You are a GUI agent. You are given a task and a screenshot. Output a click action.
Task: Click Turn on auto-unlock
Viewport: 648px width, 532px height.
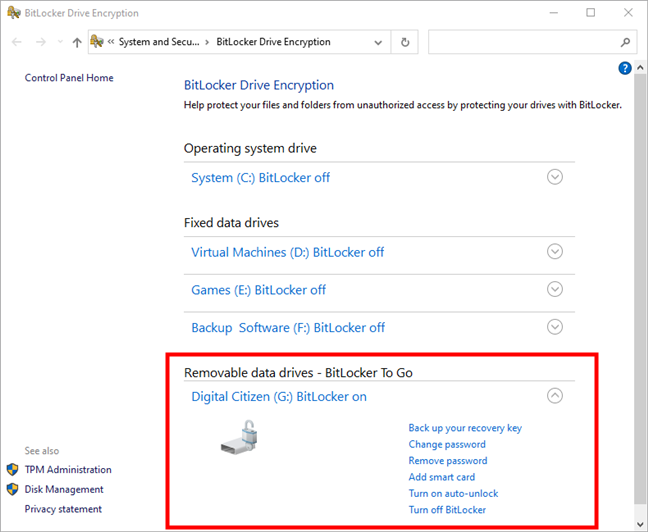click(453, 494)
